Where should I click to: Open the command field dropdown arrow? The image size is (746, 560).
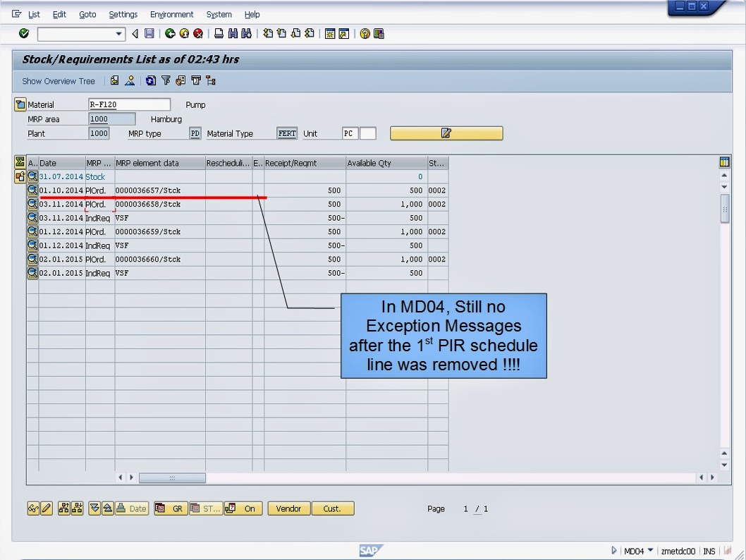point(118,34)
